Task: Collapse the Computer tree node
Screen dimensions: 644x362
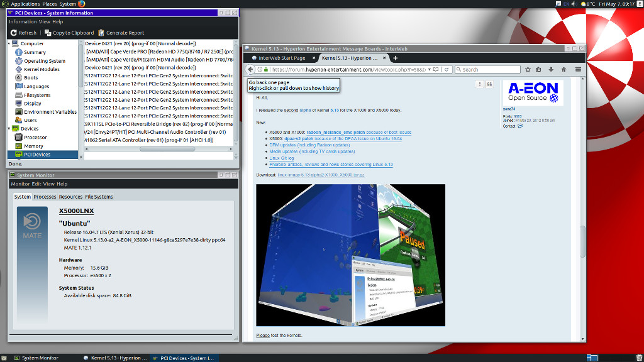Action: tap(9, 43)
